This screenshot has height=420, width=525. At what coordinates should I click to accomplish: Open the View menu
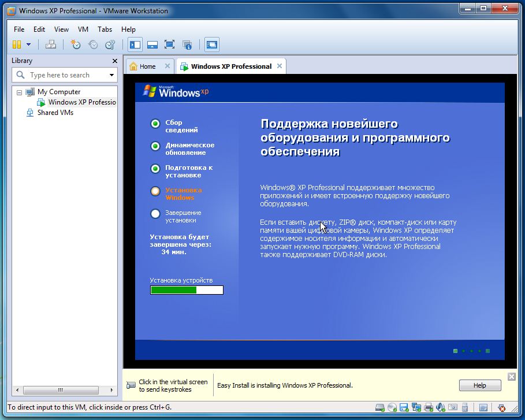coord(61,29)
